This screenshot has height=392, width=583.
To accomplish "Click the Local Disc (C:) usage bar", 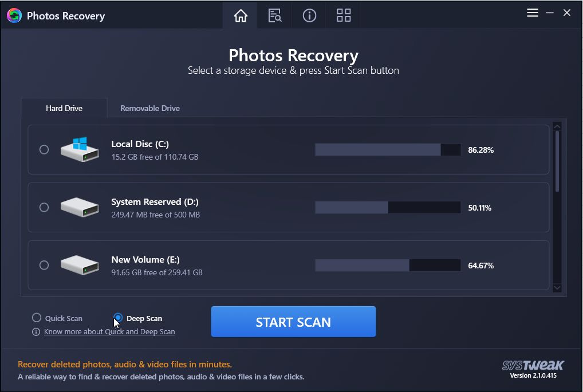I will [388, 150].
